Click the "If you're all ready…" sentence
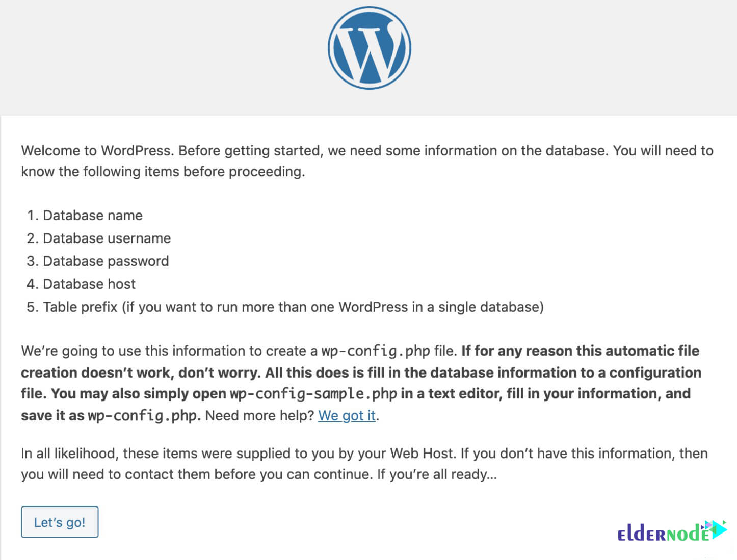Image resolution: width=737 pixels, height=560 pixels. pyautogui.click(x=437, y=474)
